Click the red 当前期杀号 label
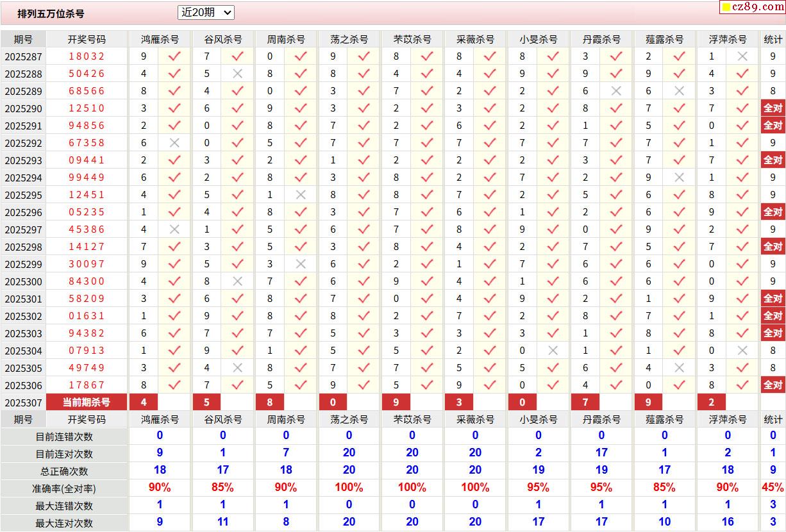The width and height of the screenshot is (786, 532). point(87,403)
